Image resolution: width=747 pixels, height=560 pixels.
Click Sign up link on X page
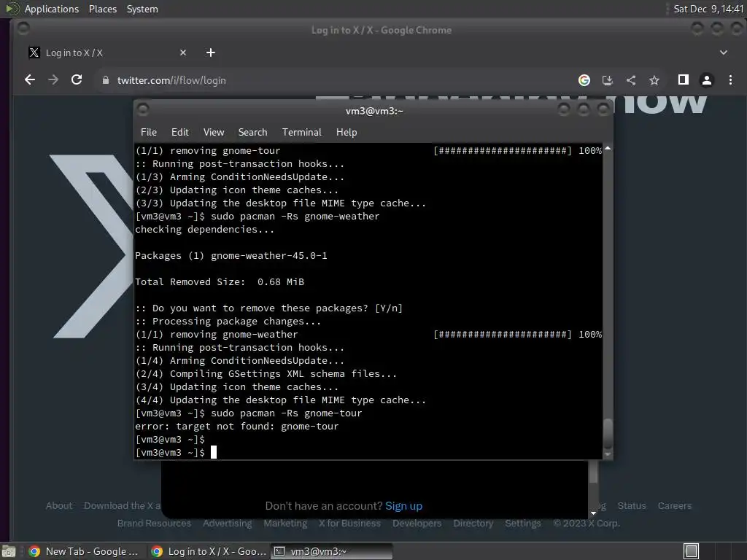click(403, 506)
